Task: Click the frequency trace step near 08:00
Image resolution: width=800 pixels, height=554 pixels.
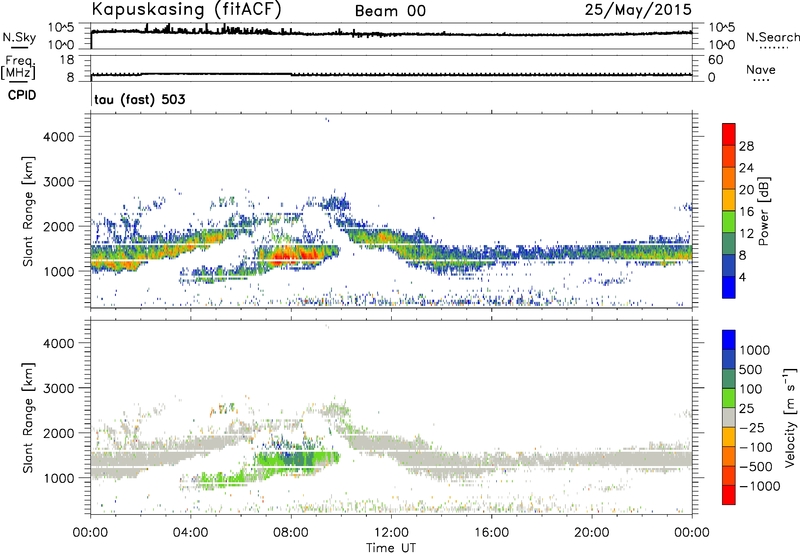Action: [291, 74]
